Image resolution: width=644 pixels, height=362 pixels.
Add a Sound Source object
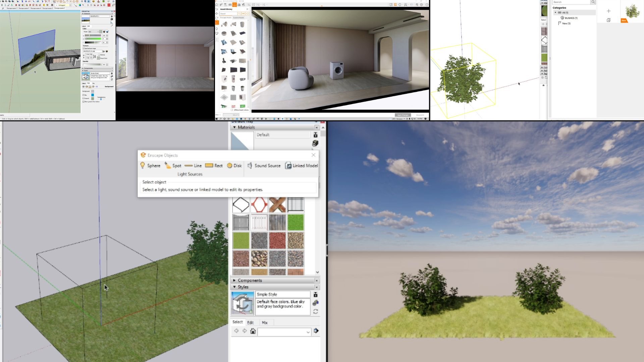[264, 166]
